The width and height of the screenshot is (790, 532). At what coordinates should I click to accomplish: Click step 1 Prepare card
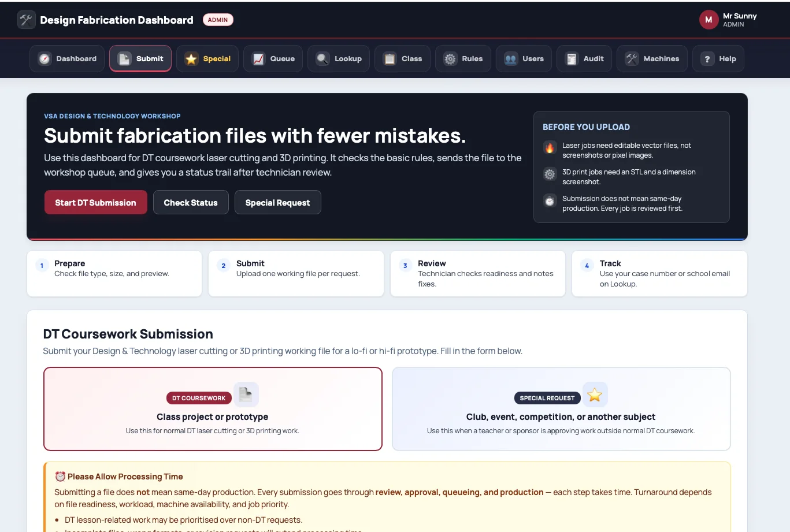coord(114,273)
